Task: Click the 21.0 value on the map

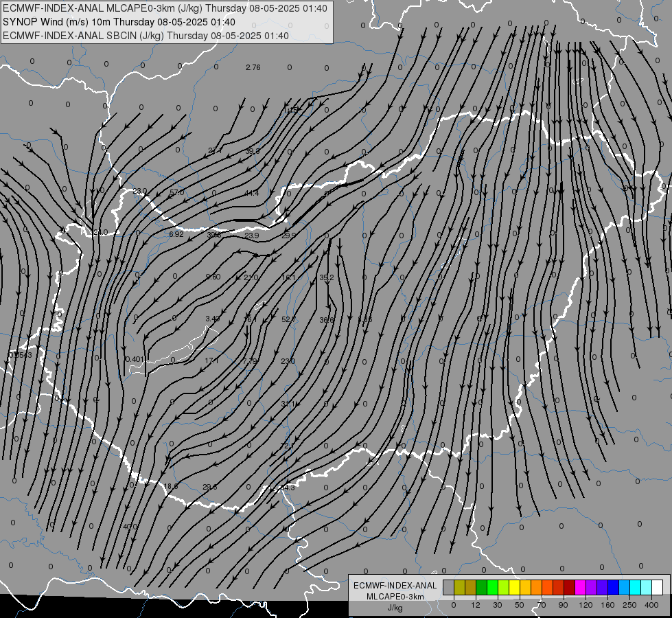Action: click(x=251, y=277)
